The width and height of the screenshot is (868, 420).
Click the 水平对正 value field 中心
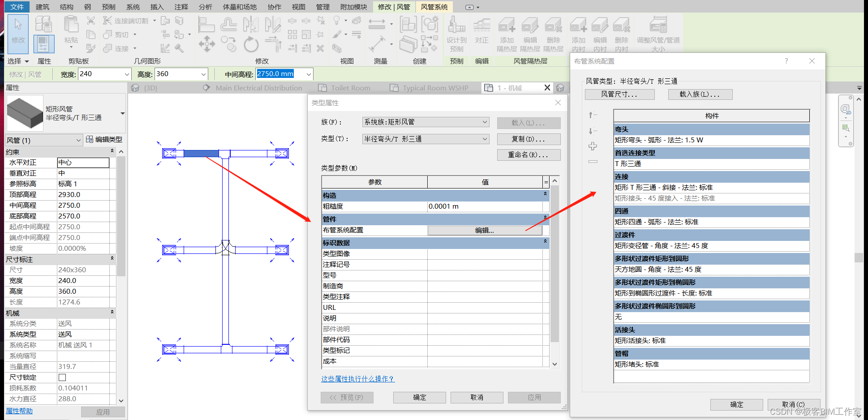[x=83, y=163]
